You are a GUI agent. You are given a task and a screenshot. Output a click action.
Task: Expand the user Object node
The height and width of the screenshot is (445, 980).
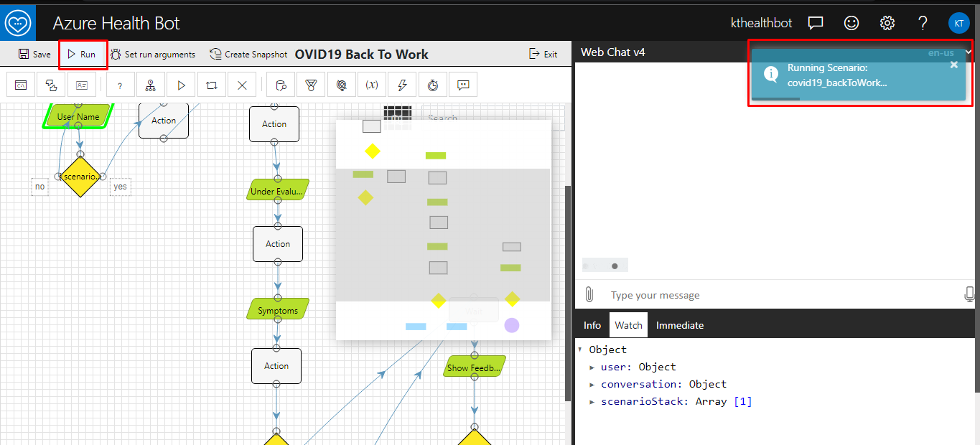(592, 367)
